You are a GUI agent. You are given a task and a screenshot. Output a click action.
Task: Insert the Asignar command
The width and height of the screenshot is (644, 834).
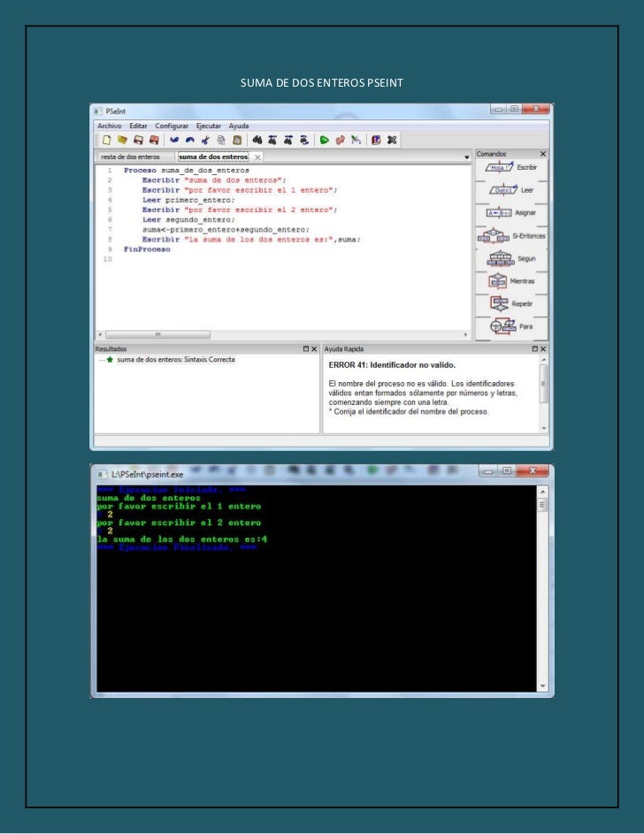[511, 213]
